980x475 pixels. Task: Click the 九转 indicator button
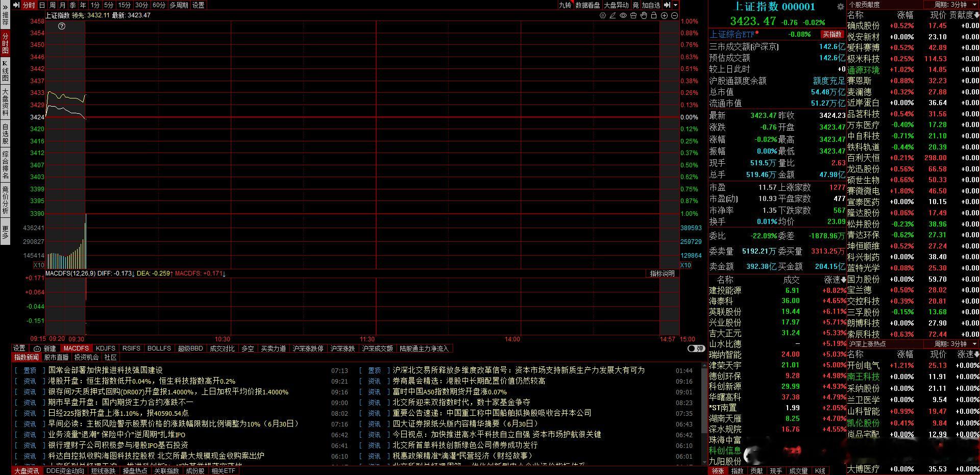coord(565,5)
